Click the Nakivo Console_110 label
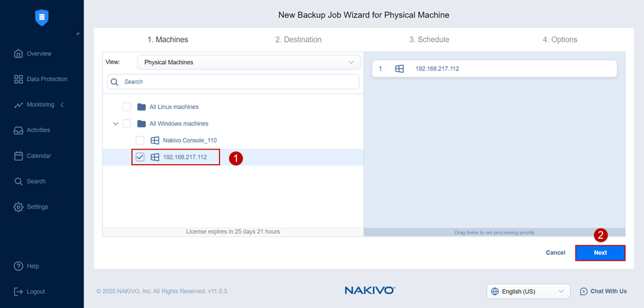The image size is (644, 308). (x=190, y=140)
